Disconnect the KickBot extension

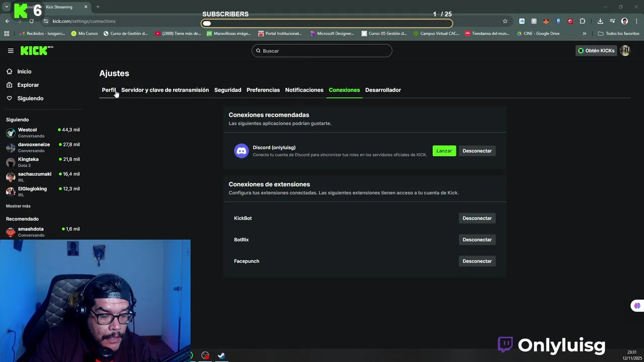(x=477, y=218)
